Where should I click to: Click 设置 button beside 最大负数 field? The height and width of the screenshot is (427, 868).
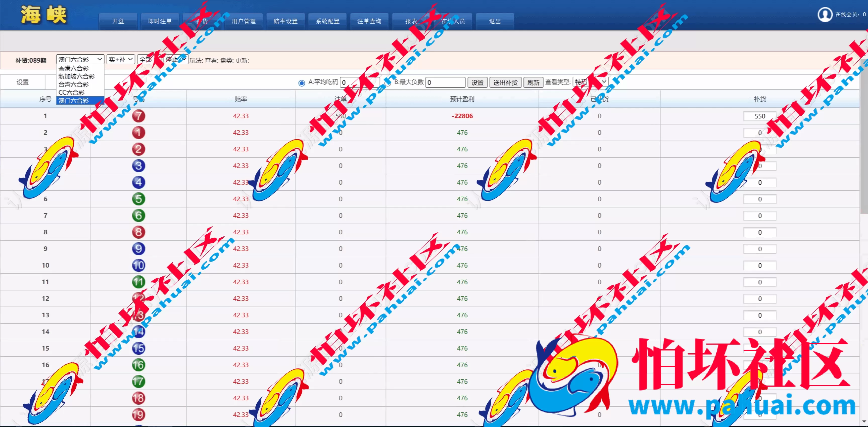477,83
